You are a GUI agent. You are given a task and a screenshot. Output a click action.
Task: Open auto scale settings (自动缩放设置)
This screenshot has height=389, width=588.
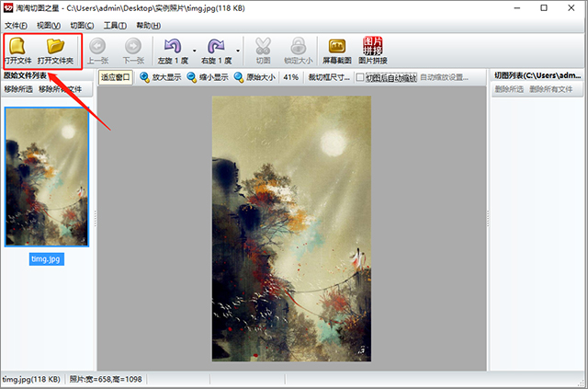[x=445, y=77]
